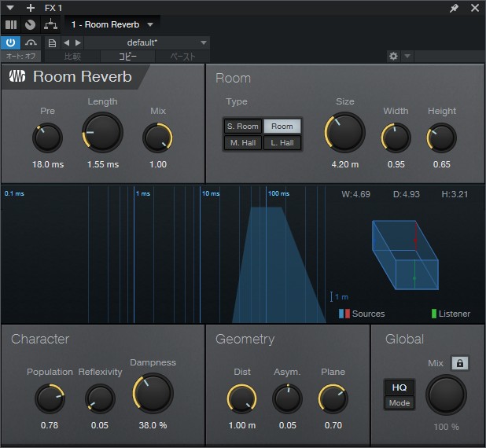
Task: Click the Dampness knob
Action: [153, 393]
